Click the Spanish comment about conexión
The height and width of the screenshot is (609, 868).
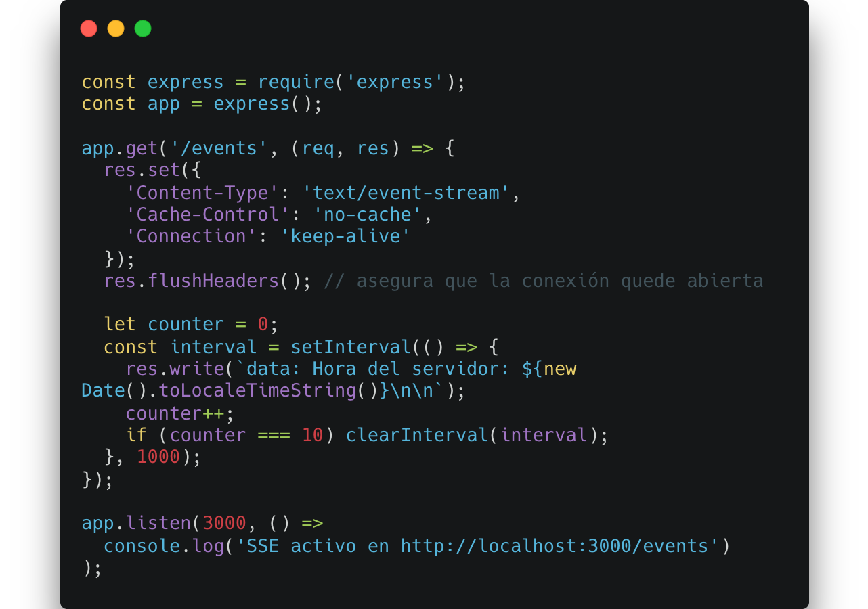544,280
